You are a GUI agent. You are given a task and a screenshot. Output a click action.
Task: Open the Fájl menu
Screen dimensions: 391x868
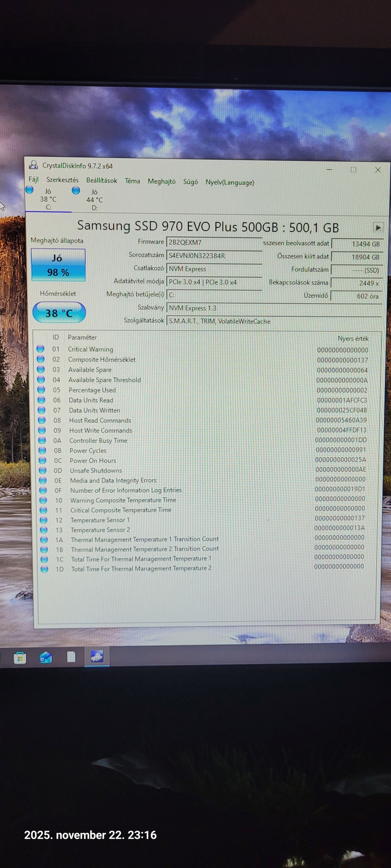pyautogui.click(x=34, y=179)
